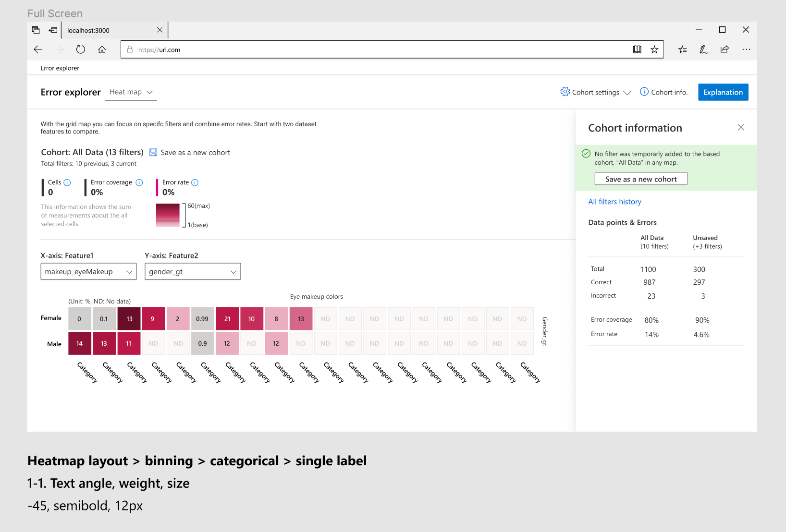Image resolution: width=786 pixels, height=532 pixels.
Task: Click the Gender_gt vertical axis label
Action: [x=544, y=331]
